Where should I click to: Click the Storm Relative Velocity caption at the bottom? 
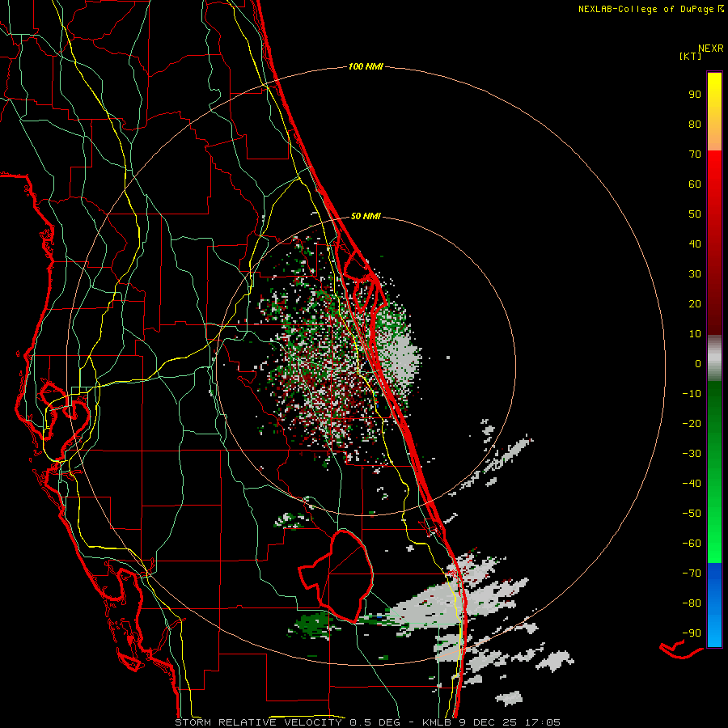[x=367, y=722]
